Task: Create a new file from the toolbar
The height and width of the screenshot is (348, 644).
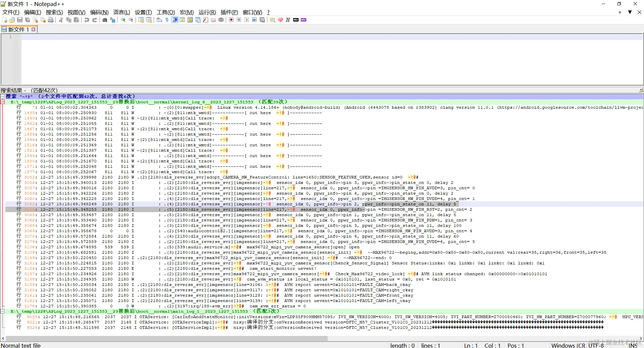Action: tap(4, 20)
